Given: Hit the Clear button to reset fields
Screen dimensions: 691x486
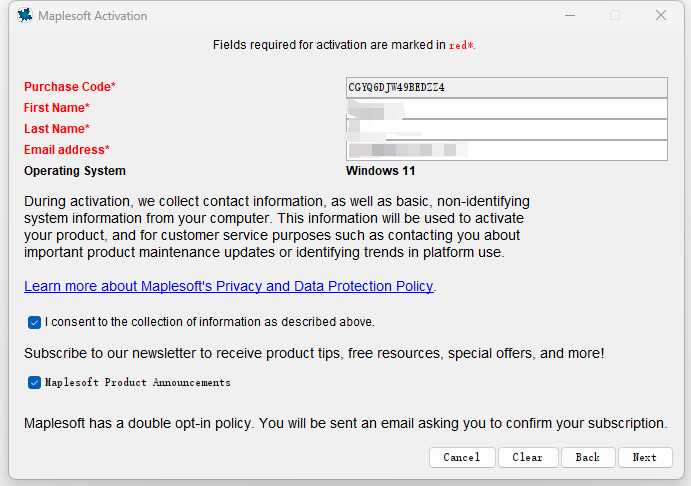Looking at the screenshot, I should coord(528,457).
